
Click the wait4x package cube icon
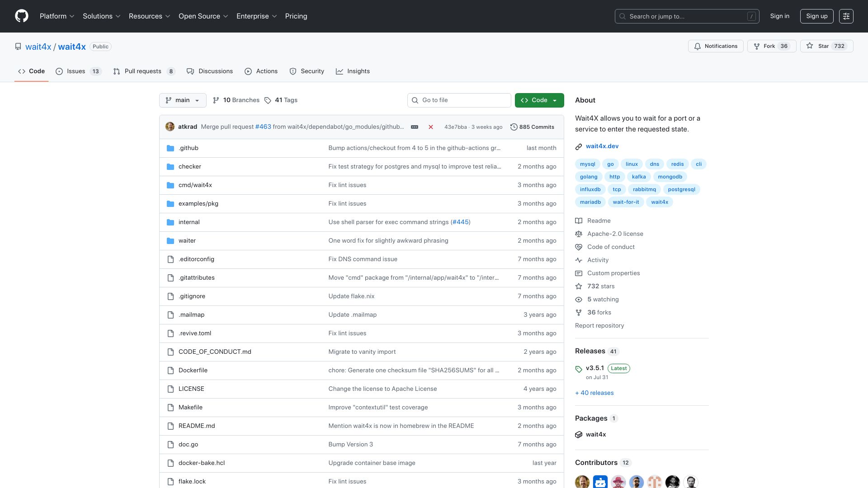[x=579, y=435]
